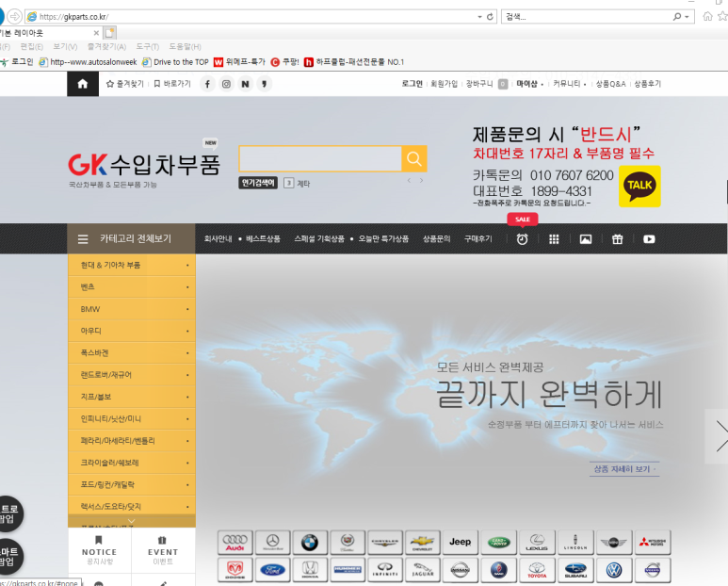Expand the BMW sidebar category

click(132, 309)
